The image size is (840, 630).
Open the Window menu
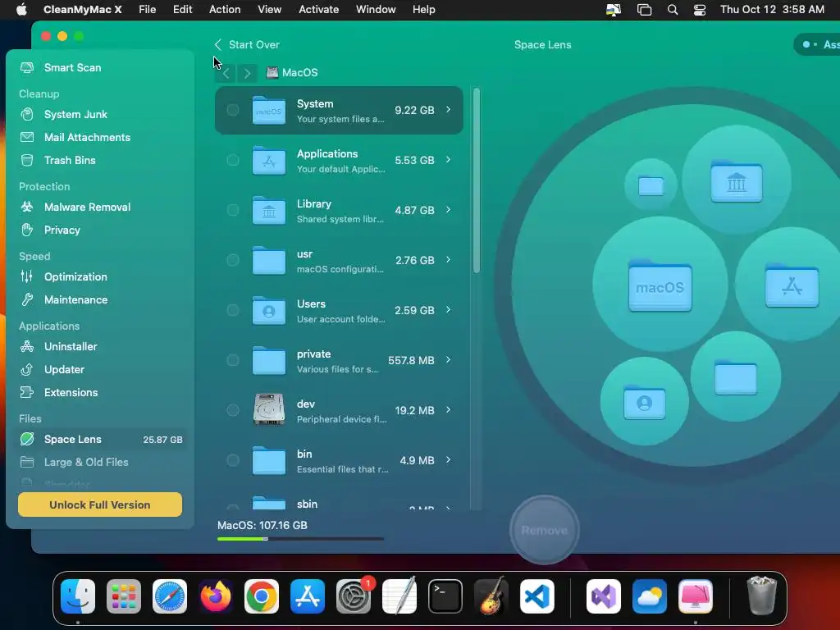[376, 10]
